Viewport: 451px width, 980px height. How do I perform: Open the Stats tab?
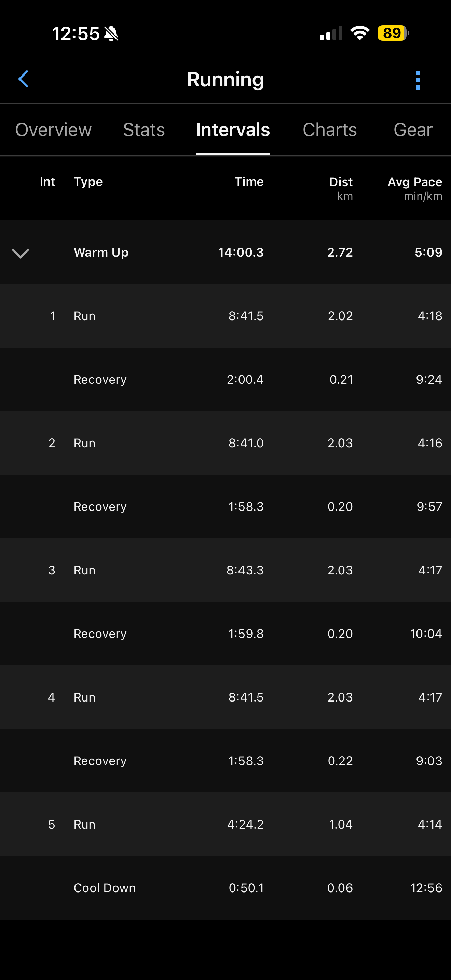point(144,130)
